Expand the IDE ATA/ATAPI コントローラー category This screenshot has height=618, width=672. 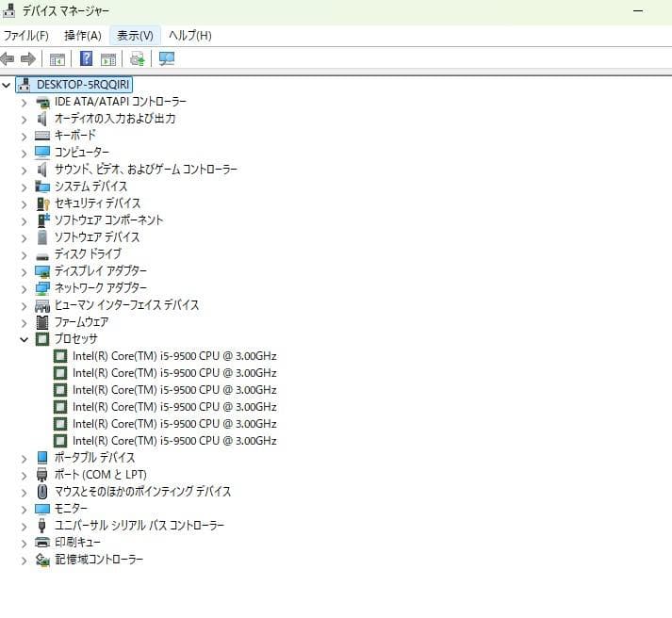pyautogui.click(x=24, y=103)
